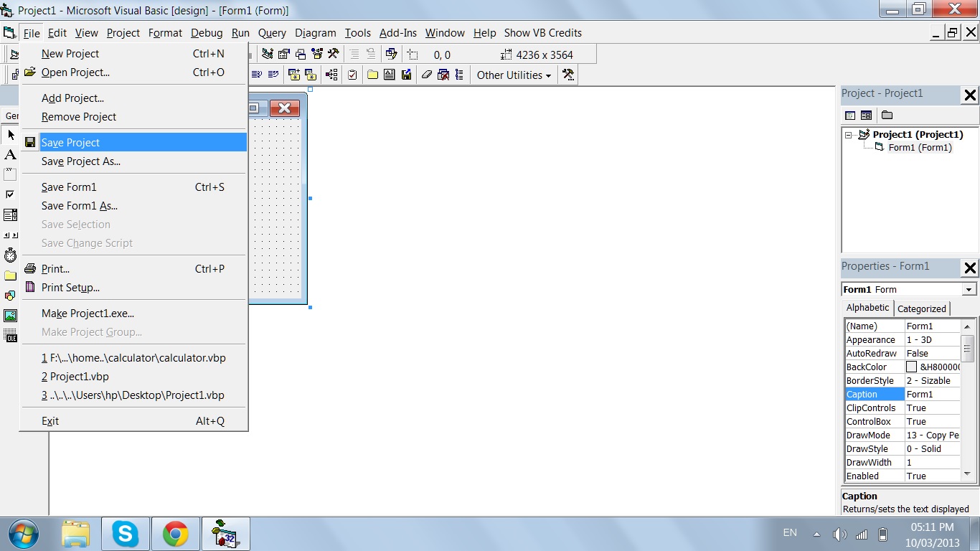The width and height of the screenshot is (980, 551).
Task: Choose Print Setup... menu entry
Action: coord(134,288)
